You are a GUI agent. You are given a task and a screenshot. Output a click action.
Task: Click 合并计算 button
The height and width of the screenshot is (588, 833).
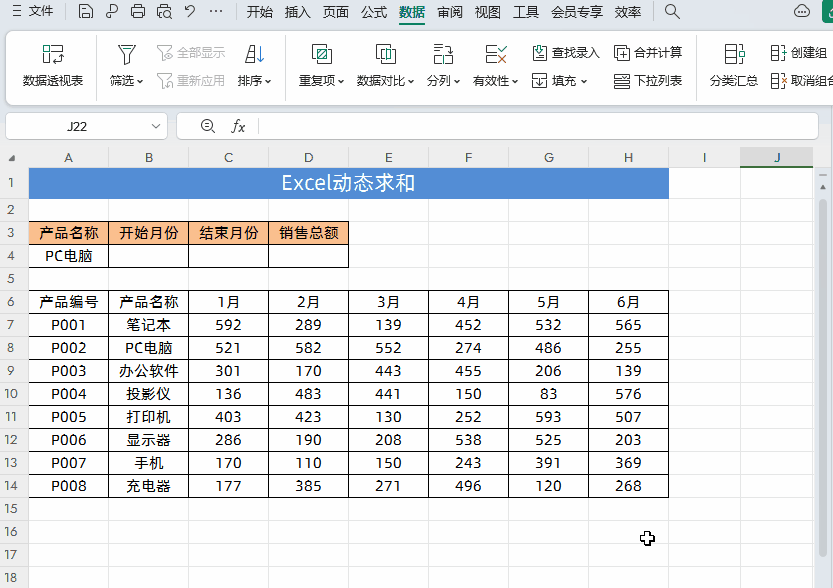pos(648,53)
